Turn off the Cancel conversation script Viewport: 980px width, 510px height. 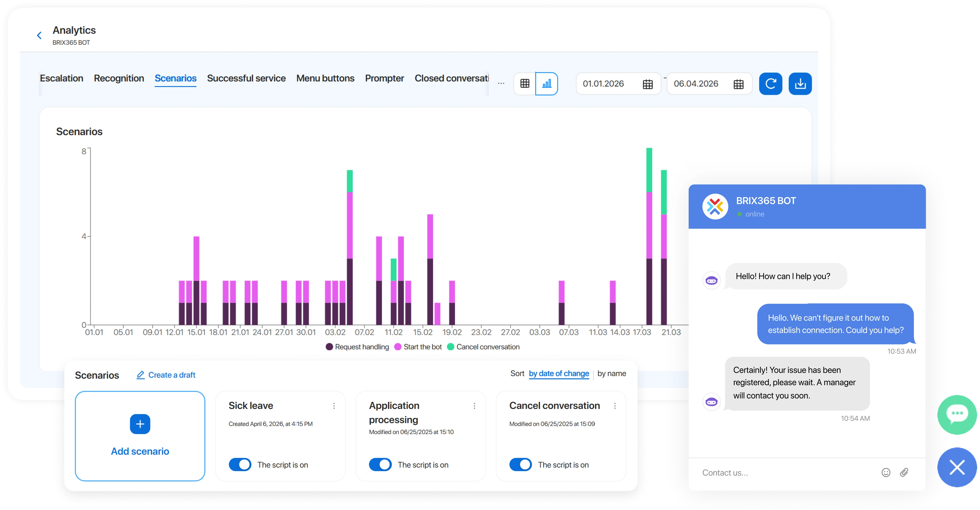(521, 464)
